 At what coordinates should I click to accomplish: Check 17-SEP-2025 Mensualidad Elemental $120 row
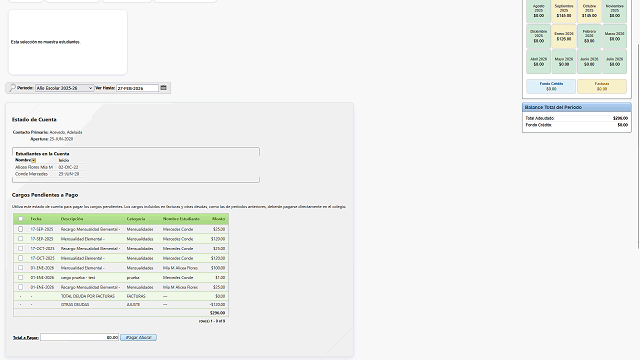coord(20,239)
